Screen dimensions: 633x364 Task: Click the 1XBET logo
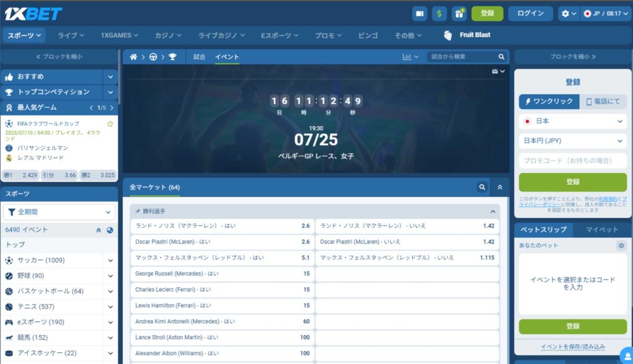[33, 14]
